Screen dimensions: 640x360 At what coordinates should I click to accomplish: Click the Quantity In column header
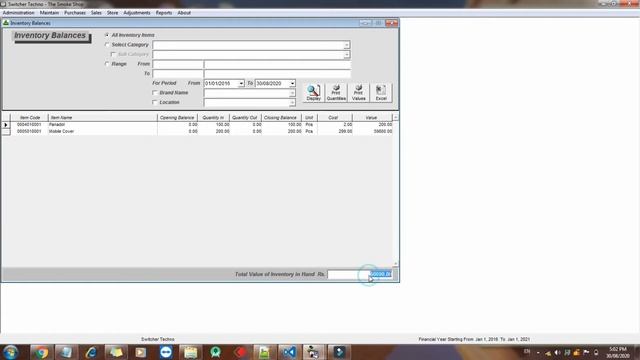[x=213, y=118]
